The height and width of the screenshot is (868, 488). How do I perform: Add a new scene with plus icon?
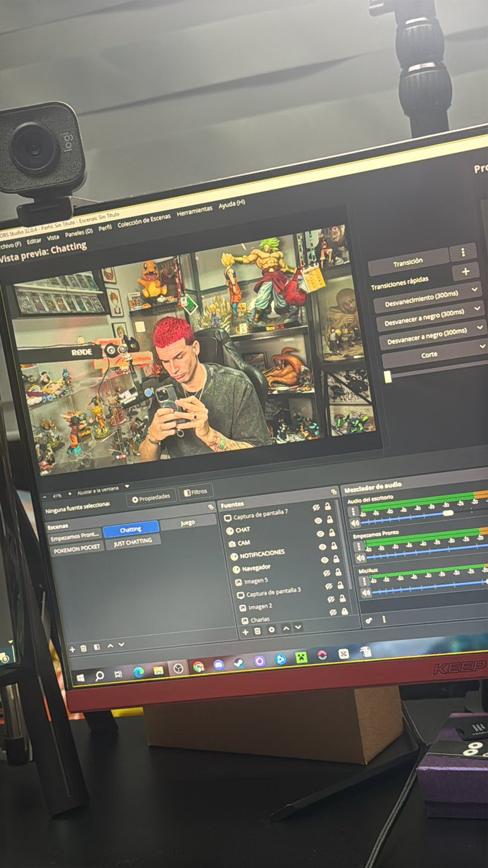tap(72, 649)
